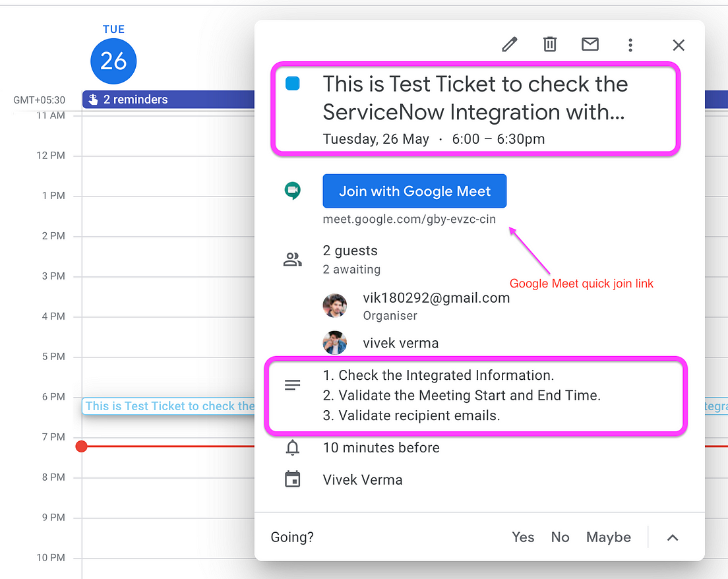The height and width of the screenshot is (579, 728).
Task: Click the TUE day label
Action: click(113, 29)
